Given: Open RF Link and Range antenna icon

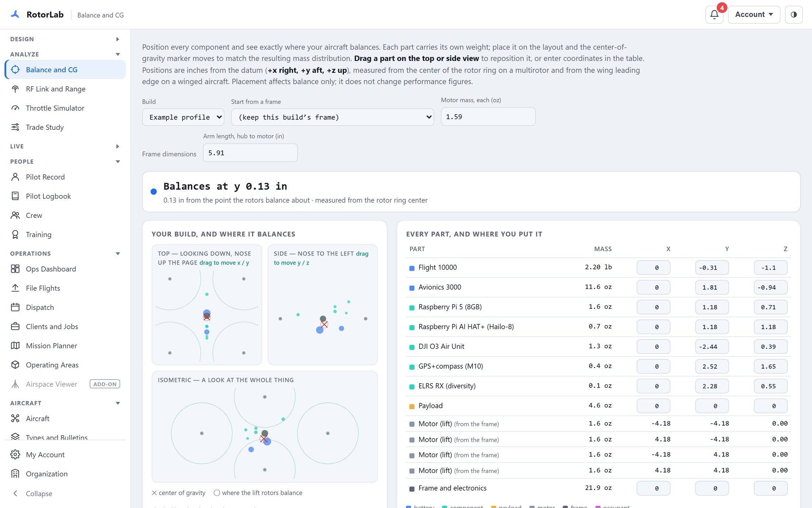Looking at the screenshot, I should pyautogui.click(x=15, y=89).
